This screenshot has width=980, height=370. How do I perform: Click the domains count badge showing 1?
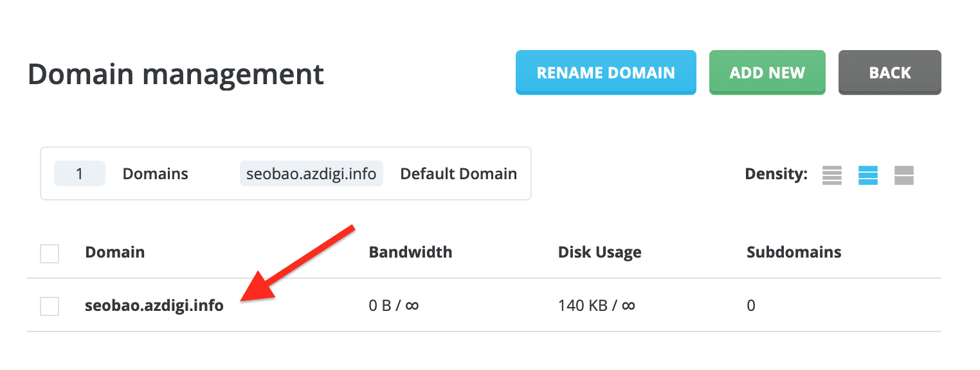pos(80,174)
